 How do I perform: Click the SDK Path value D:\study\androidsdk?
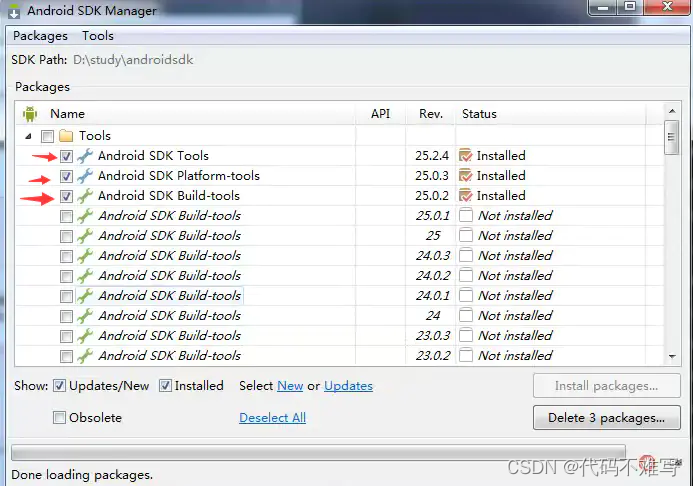(x=133, y=60)
